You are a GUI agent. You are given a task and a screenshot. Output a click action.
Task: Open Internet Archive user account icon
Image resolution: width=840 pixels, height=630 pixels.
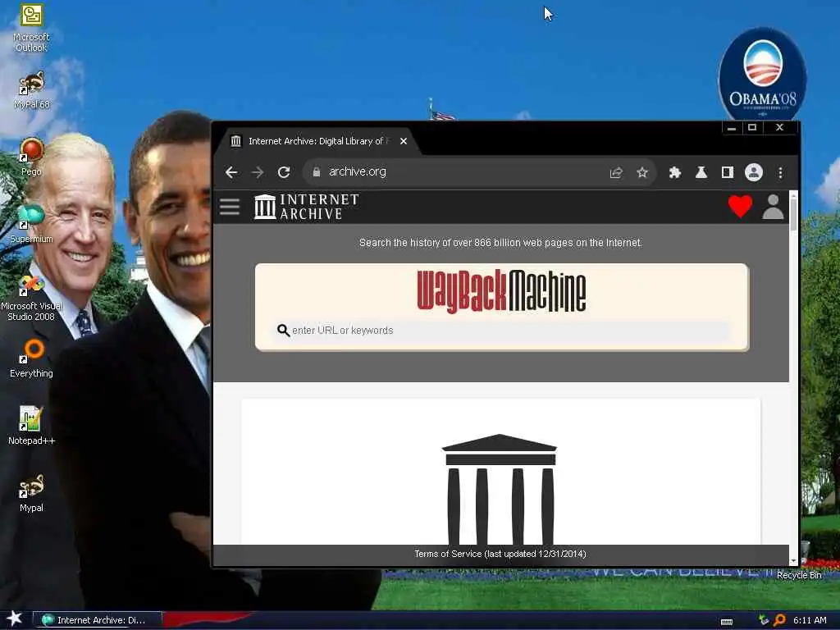[x=773, y=207]
